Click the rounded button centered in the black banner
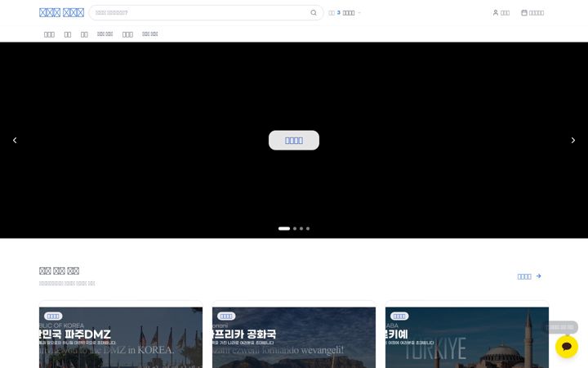The image size is (588, 368). [294, 140]
